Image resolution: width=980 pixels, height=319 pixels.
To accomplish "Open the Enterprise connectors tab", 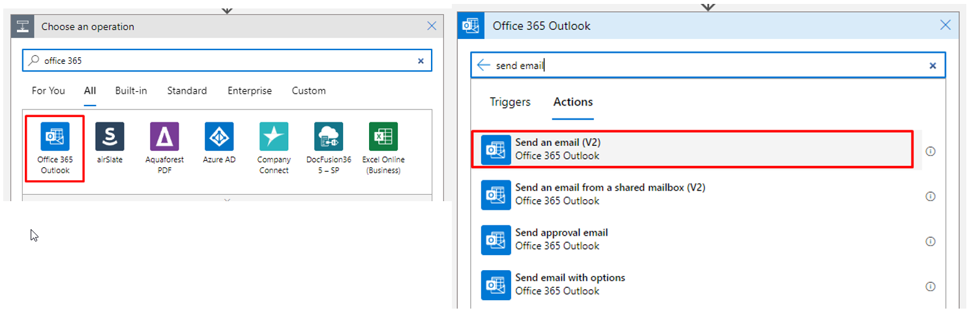I will [x=249, y=90].
